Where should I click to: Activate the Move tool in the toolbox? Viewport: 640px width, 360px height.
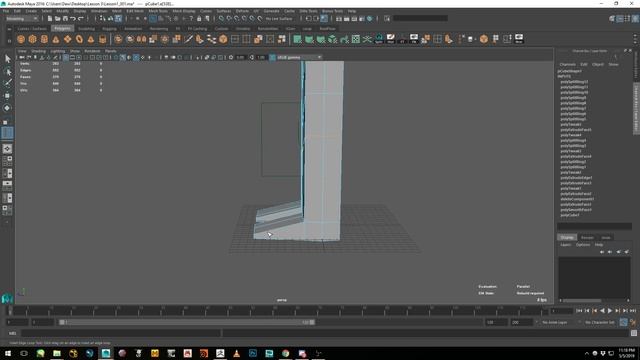pyautogui.click(x=7, y=96)
